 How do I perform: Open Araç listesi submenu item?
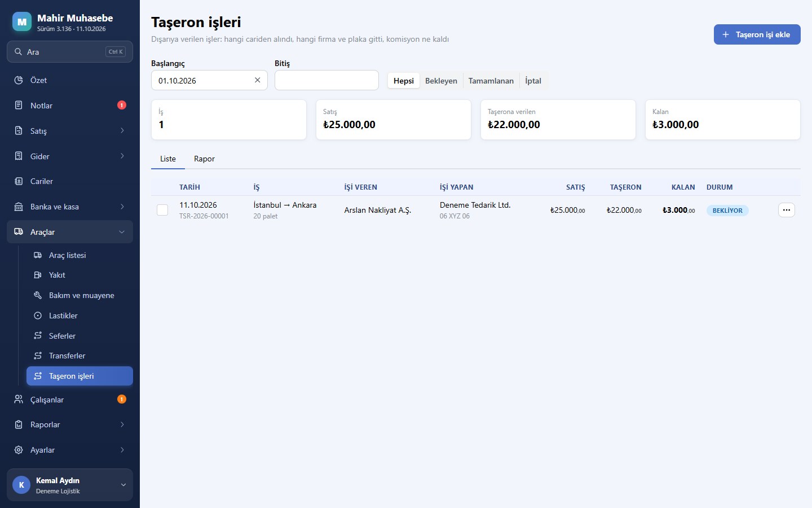[x=80, y=255]
